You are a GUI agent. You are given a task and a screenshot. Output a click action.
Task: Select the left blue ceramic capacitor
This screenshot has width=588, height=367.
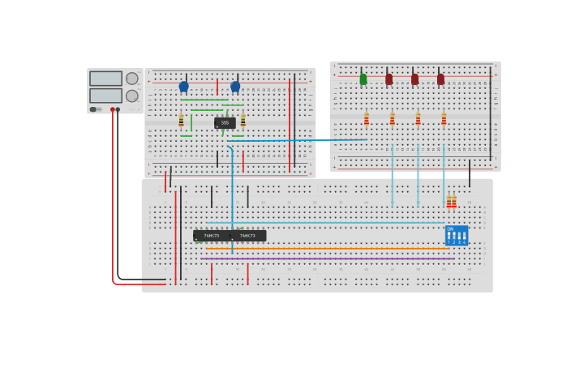pyautogui.click(x=184, y=87)
